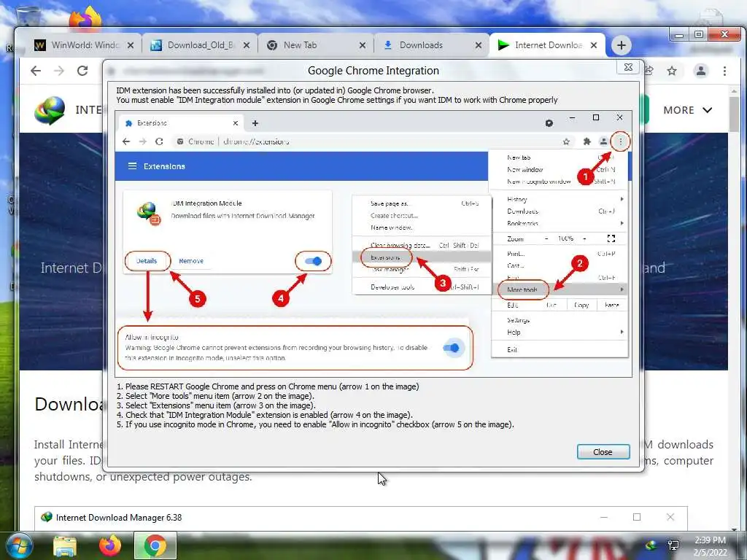This screenshot has height=560, width=747.
Task: Close the Downloads tab
Action: click(479, 45)
